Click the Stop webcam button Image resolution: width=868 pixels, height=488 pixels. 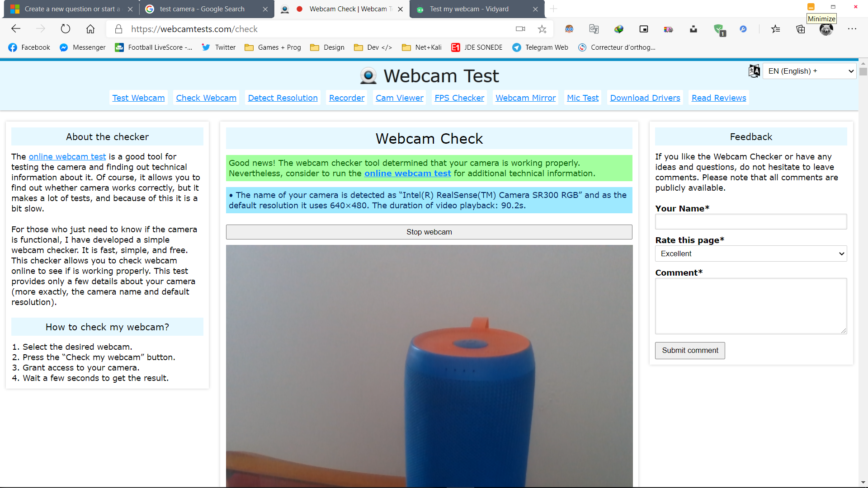pyautogui.click(x=429, y=232)
